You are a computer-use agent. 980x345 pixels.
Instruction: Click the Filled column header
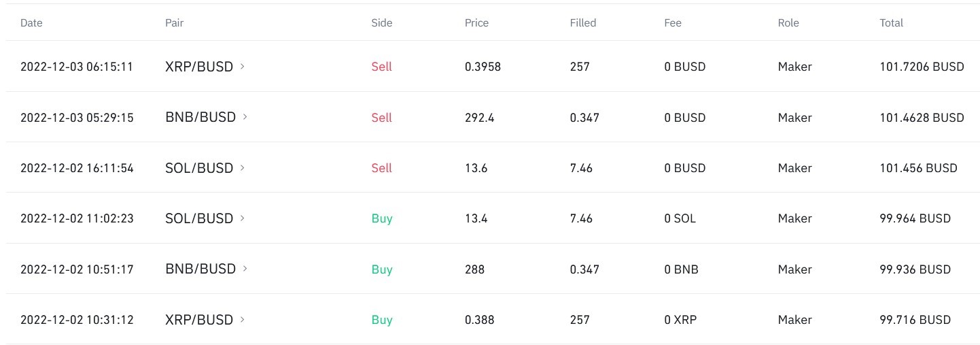(x=583, y=22)
